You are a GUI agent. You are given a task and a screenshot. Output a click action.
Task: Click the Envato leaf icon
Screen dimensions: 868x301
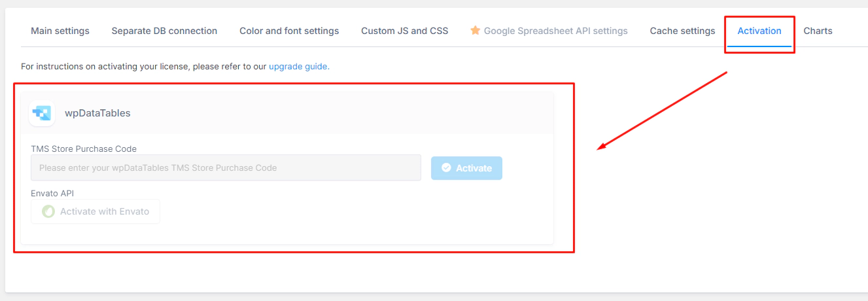pos(48,211)
